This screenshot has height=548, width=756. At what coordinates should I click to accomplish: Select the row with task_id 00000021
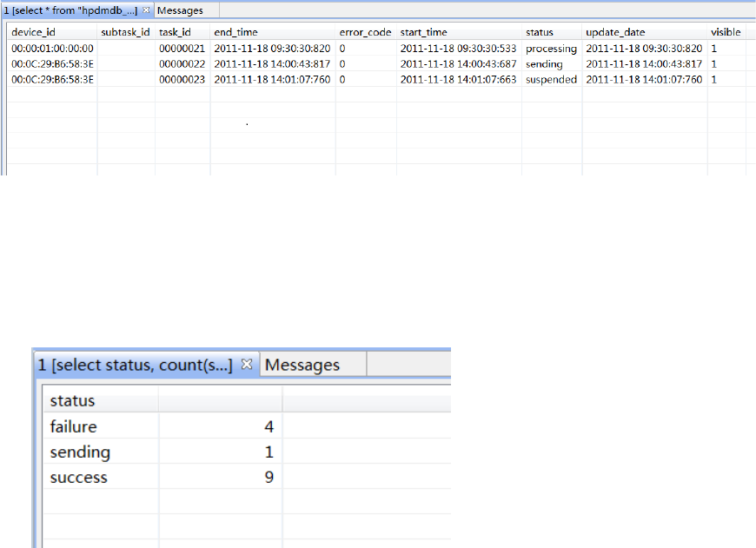click(182, 49)
